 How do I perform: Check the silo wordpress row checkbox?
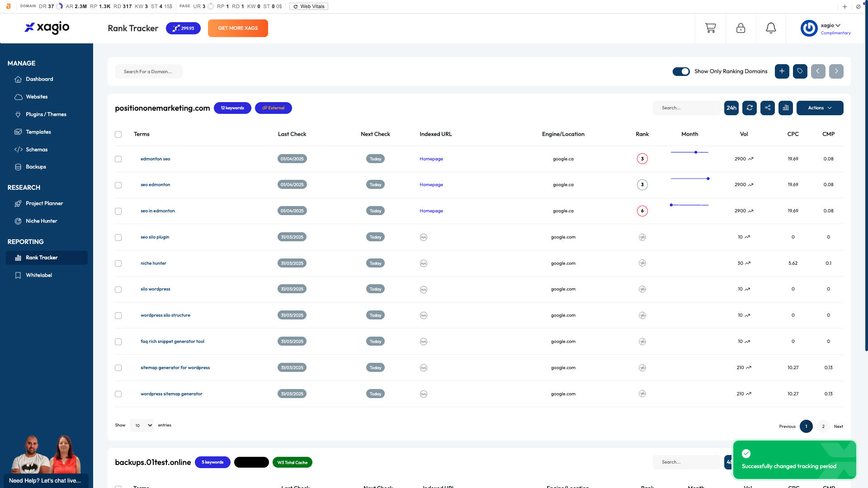click(118, 290)
